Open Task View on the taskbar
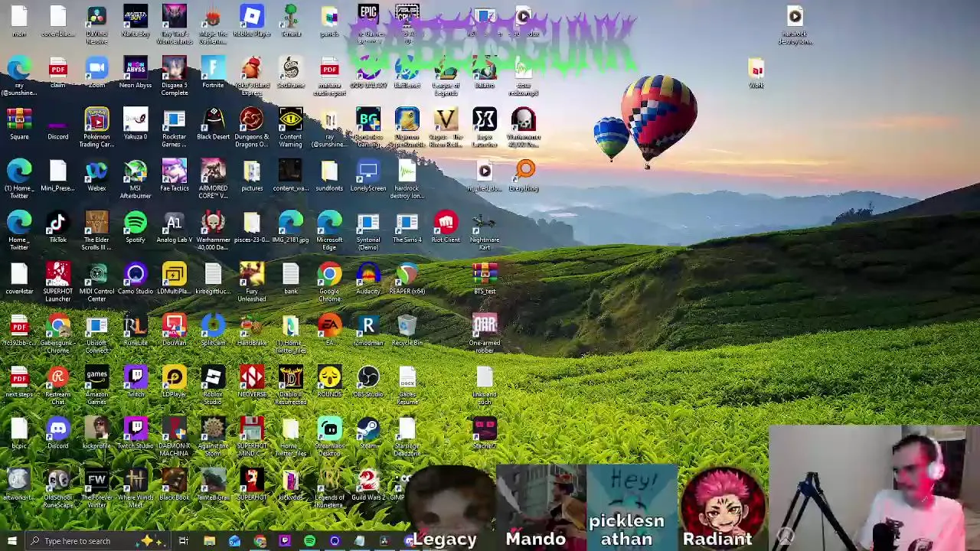980x551 pixels. tap(184, 541)
